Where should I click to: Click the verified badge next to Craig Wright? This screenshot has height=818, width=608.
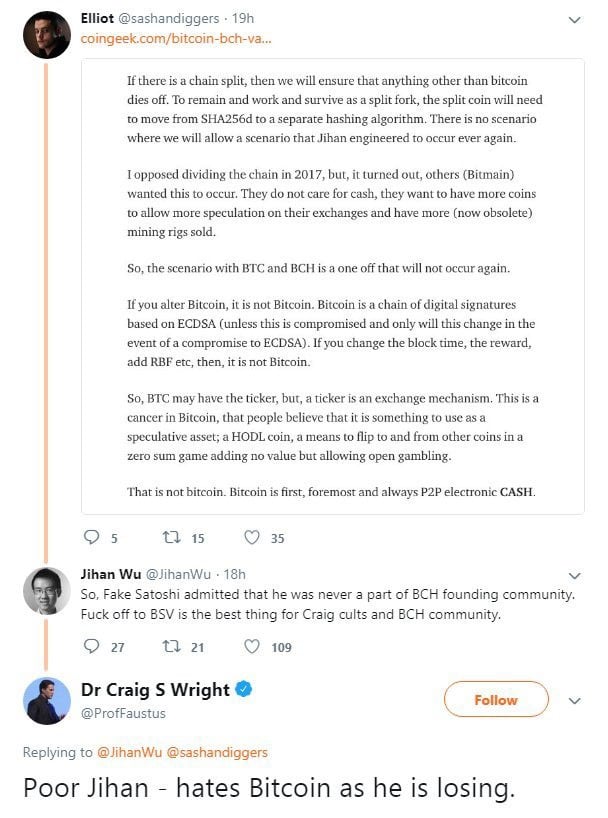coord(244,689)
